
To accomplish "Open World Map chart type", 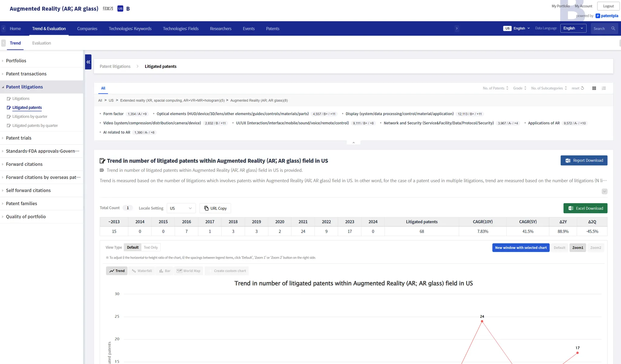I will 189,271.
